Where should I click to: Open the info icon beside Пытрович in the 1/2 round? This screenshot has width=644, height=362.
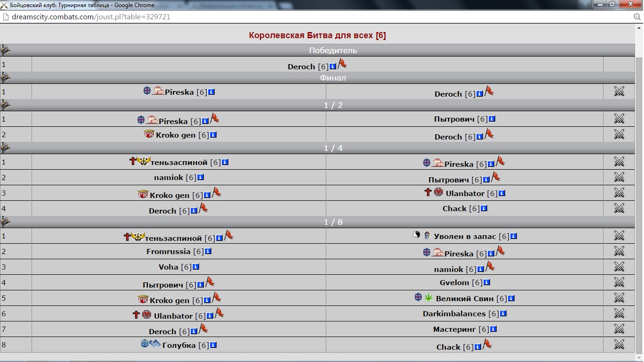click(x=492, y=119)
